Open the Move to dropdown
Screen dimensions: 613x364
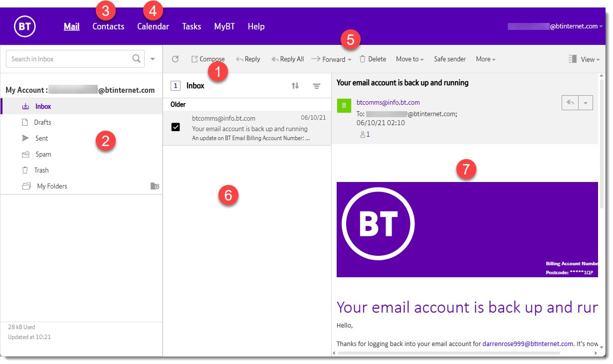[x=410, y=59]
